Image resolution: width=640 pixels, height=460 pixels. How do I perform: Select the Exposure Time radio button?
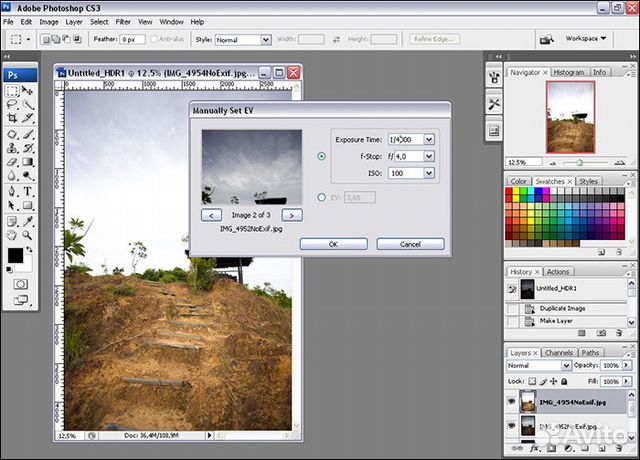tap(321, 156)
